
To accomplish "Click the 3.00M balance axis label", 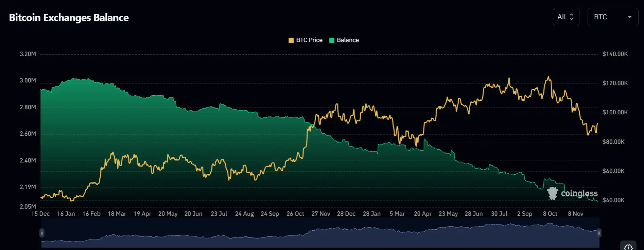I will click(x=28, y=80).
